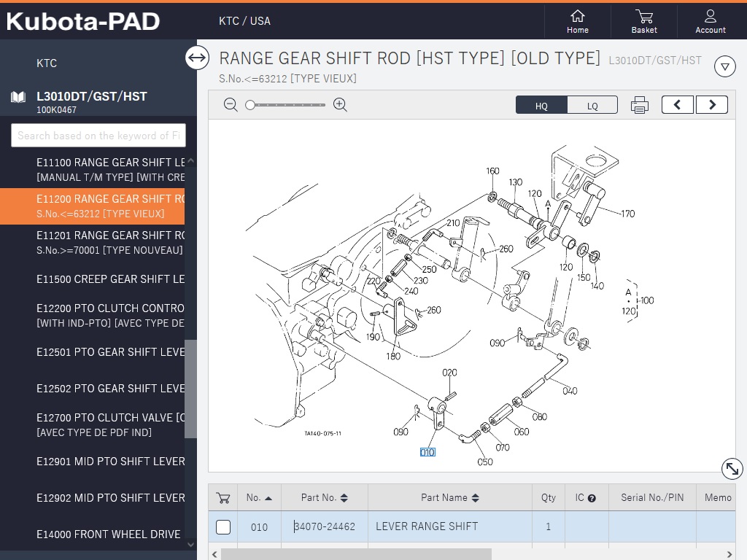747x560 pixels.
Task: Click table scroll-left arrow
Action: (215, 554)
